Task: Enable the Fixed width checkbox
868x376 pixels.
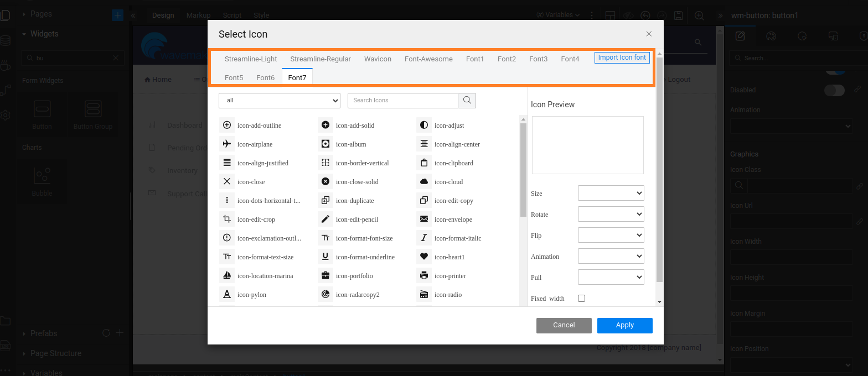Action: (581, 299)
